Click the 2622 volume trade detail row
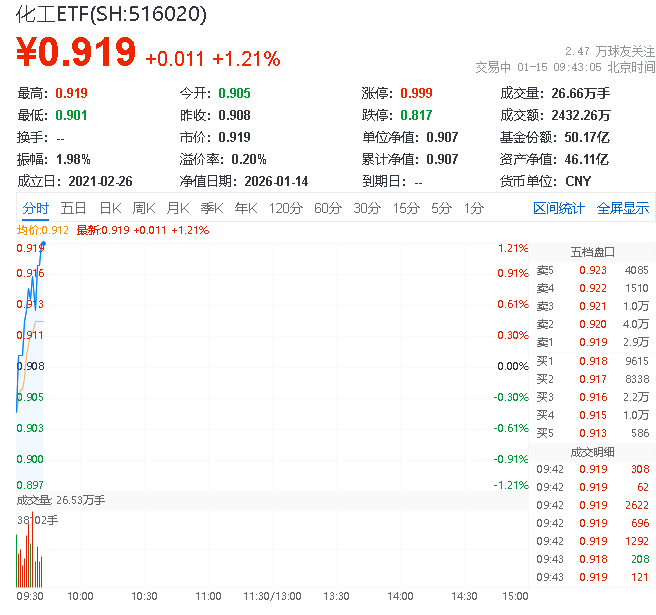Screen dimensions: 656x615 [592, 505]
